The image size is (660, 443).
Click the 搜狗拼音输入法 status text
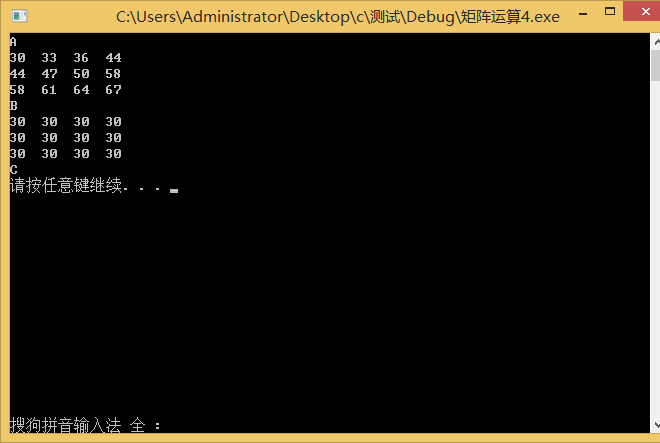pyautogui.click(x=65, y=425)
